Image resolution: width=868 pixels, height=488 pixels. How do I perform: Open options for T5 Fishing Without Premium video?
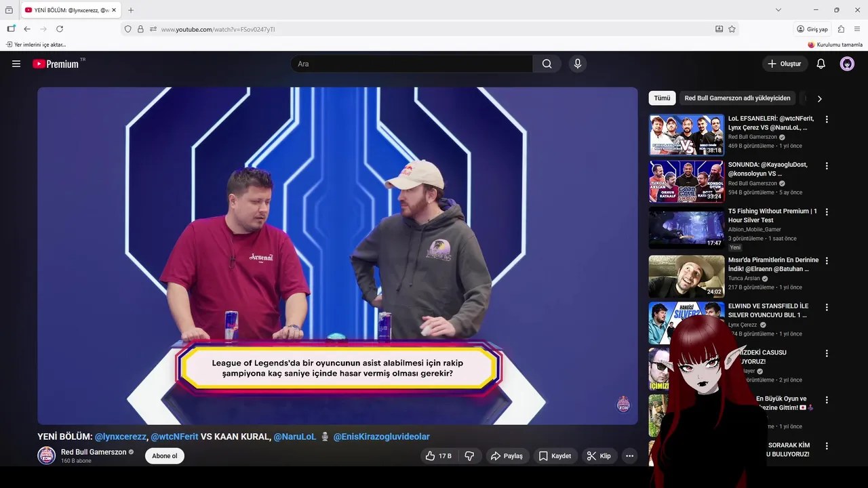tap(826, 212)
